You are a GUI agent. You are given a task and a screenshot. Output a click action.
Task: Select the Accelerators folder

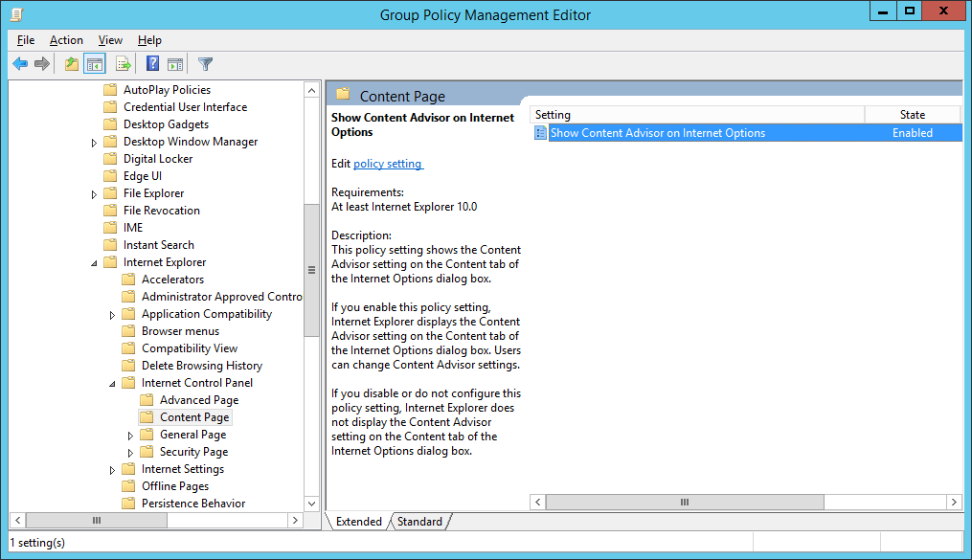(173, 280)
